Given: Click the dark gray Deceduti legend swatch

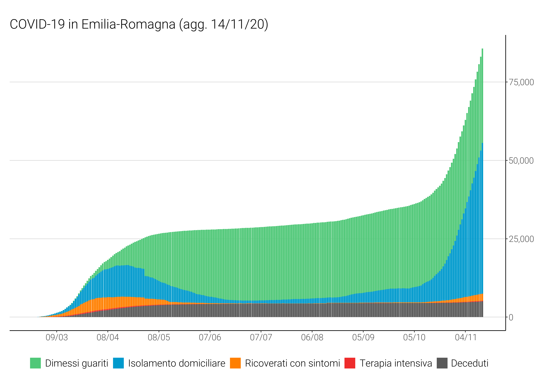Looking at the screenshot, I should tap(442, 363).
